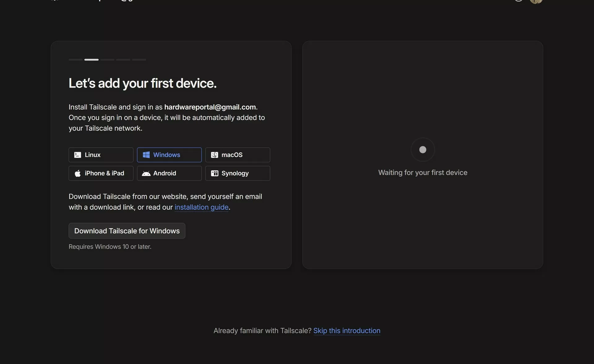This screenshot has height=364, width=594.
Task: Jump to the fourth onboarding step bar
Action: [x=123, y=59]
